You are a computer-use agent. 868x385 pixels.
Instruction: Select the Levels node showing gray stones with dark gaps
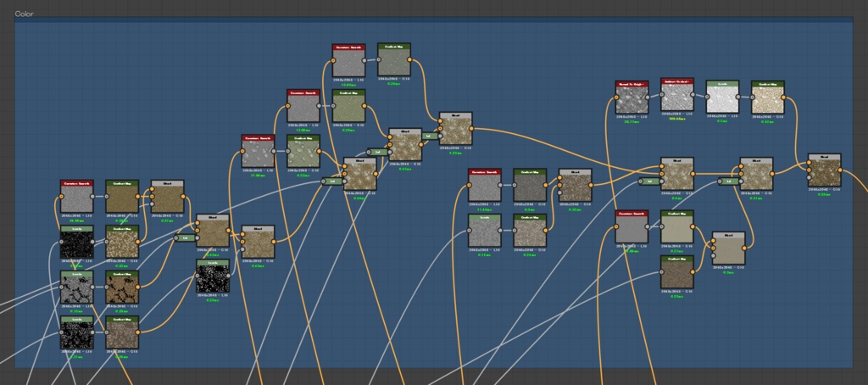(77, 287)
